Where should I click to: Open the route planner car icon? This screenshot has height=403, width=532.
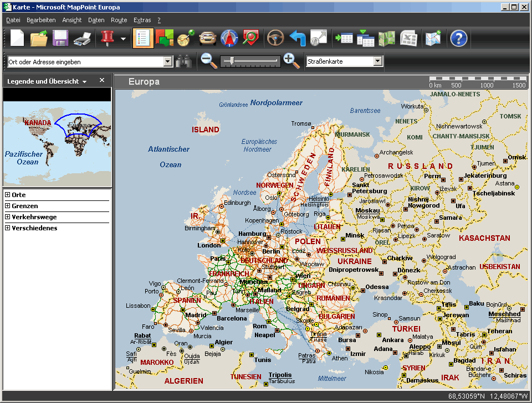[207, 38]
